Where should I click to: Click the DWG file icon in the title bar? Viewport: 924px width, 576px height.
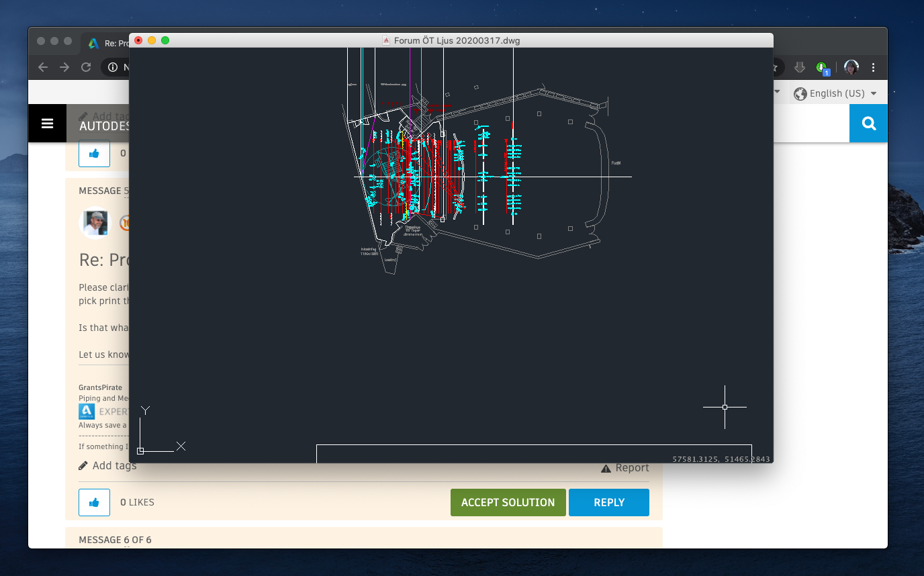click(x=386, y=40)
